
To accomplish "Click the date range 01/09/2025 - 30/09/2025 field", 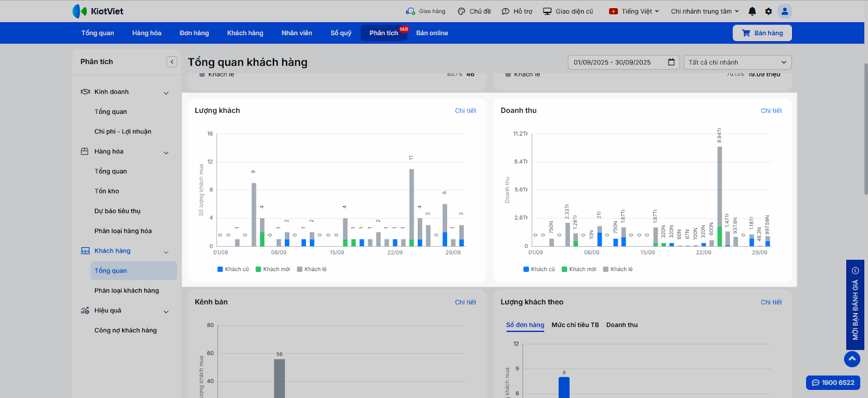I will pos(624,62).
